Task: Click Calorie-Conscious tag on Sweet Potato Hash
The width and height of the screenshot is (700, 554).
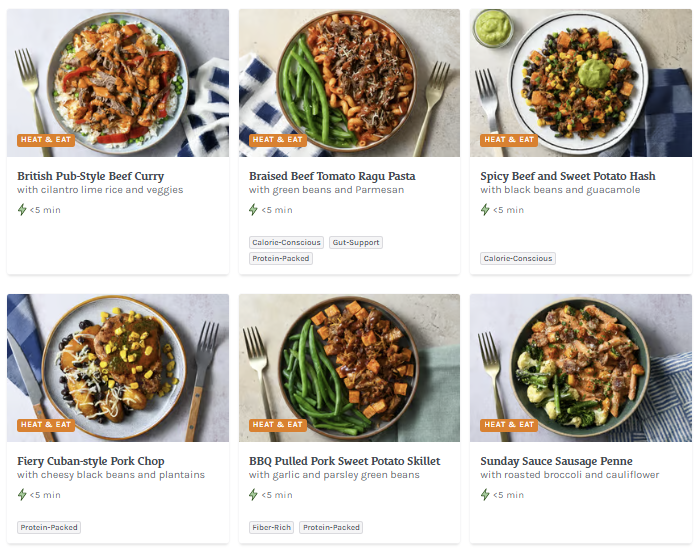Action: (x=518, y=258)
